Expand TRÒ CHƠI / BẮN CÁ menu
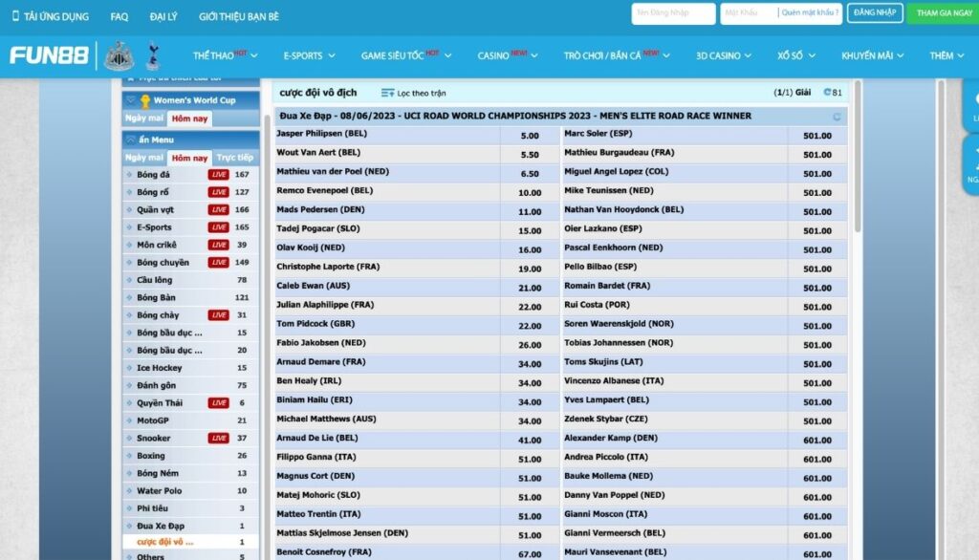Image resolution: width=979 pixels, height=560 pixels. pyautogui.click(x=617, y=55)
